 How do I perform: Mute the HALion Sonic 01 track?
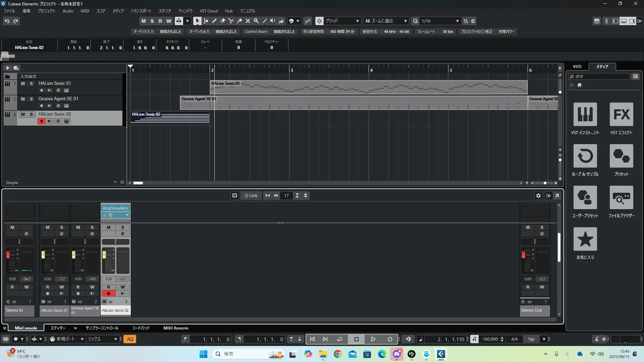click(23, 83)
